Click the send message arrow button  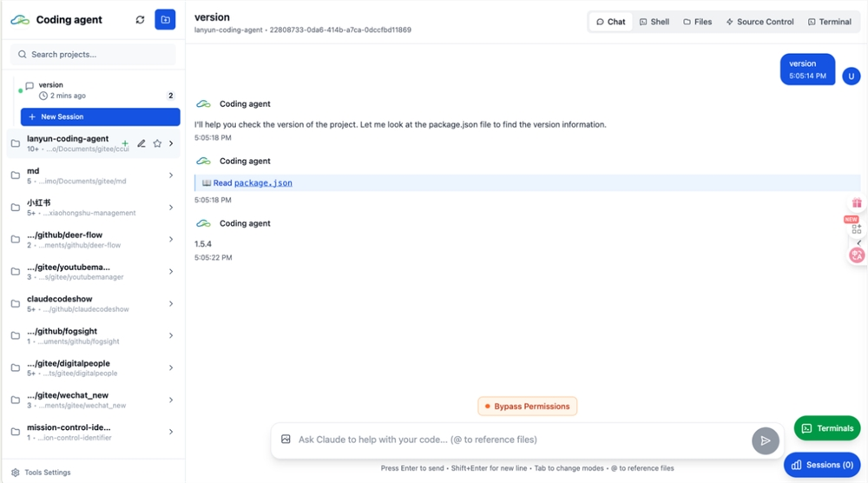click(765, 441)
